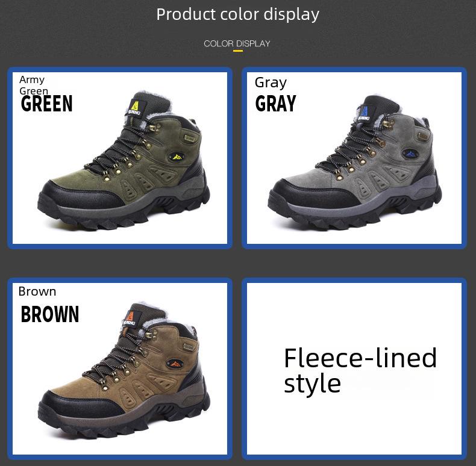476x466 pixels.
Task: Click the orange tongue logo on brown boot
Action: click(x=130, y=317)
